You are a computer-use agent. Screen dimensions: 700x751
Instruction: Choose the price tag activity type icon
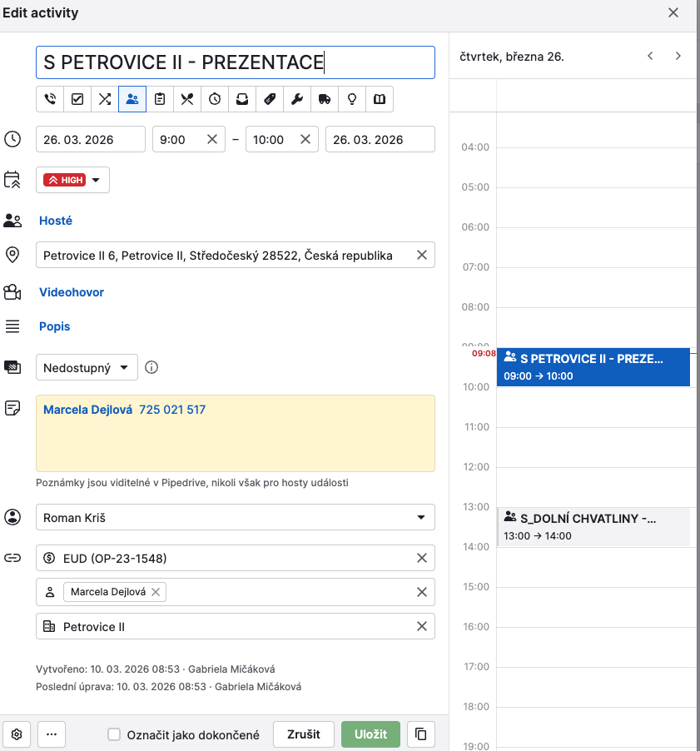click(x=270, y=99)
